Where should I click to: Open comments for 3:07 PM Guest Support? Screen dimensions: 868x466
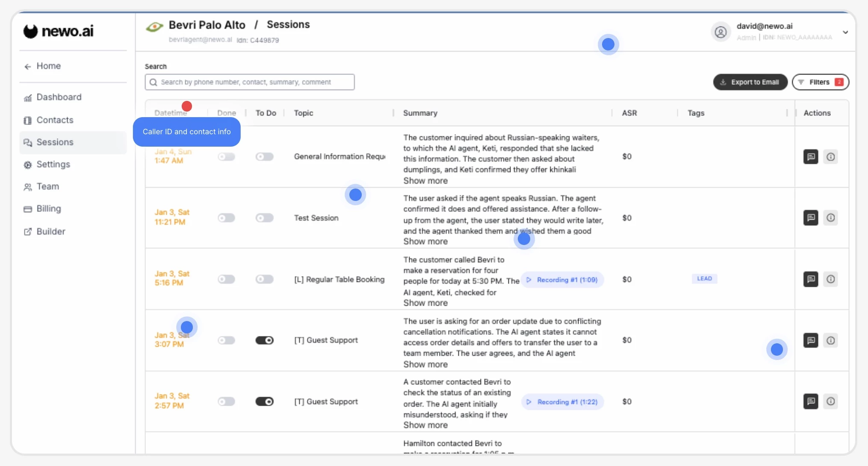(x=811, y=340)
